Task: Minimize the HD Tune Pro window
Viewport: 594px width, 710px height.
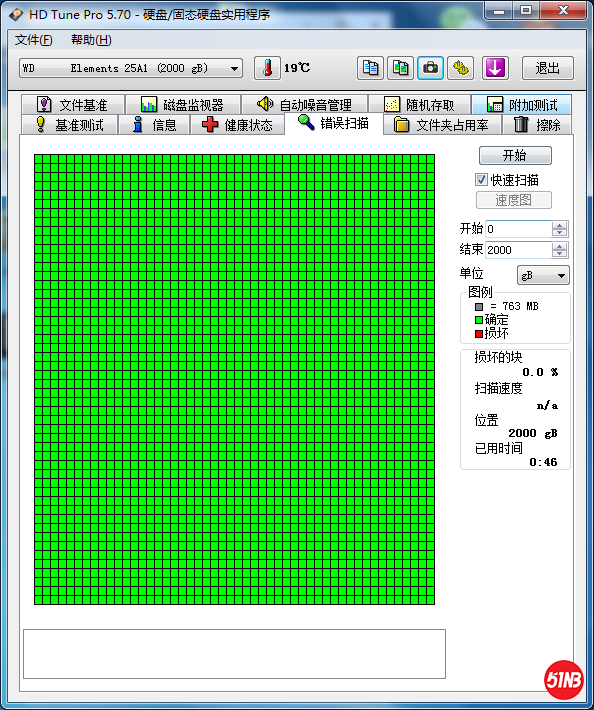Action: (499, 10)
